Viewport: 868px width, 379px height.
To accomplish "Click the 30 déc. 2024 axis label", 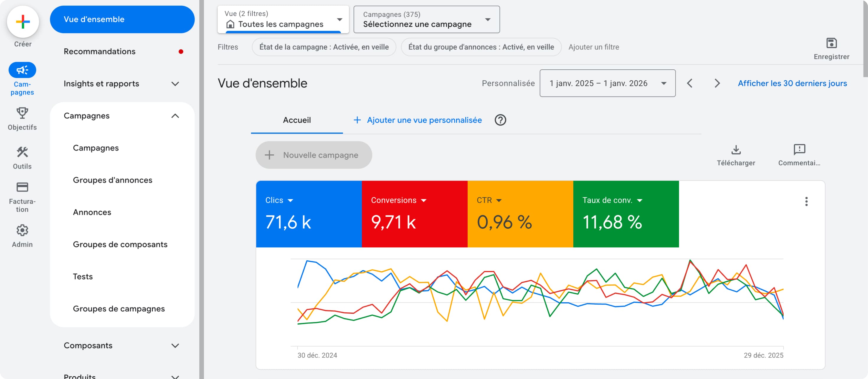I will 317,355.
